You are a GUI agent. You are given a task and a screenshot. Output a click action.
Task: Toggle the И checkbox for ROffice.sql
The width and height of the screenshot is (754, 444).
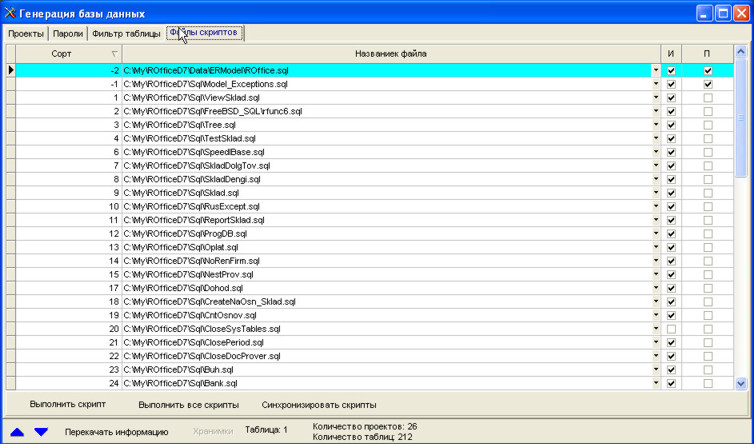click(671, 71)
